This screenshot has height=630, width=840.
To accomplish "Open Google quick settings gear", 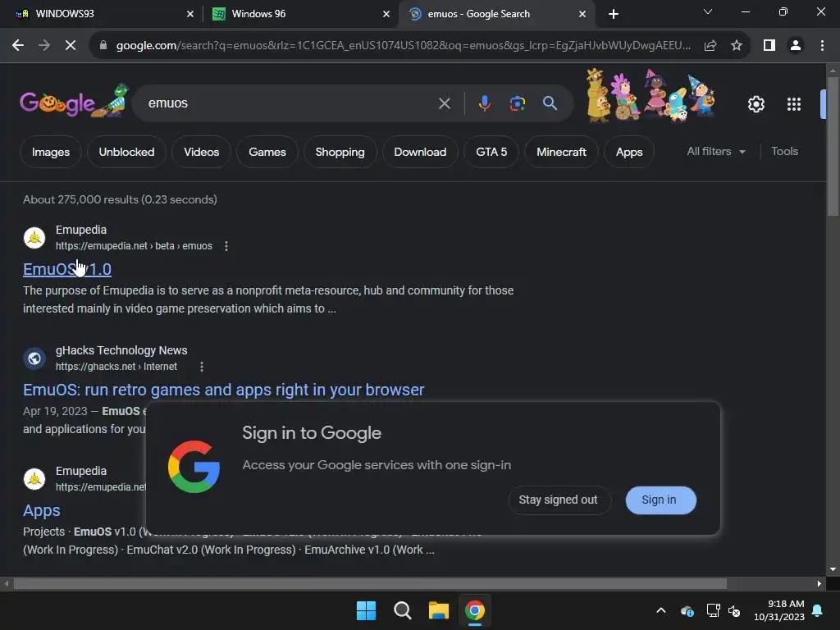I will (756, 104).
